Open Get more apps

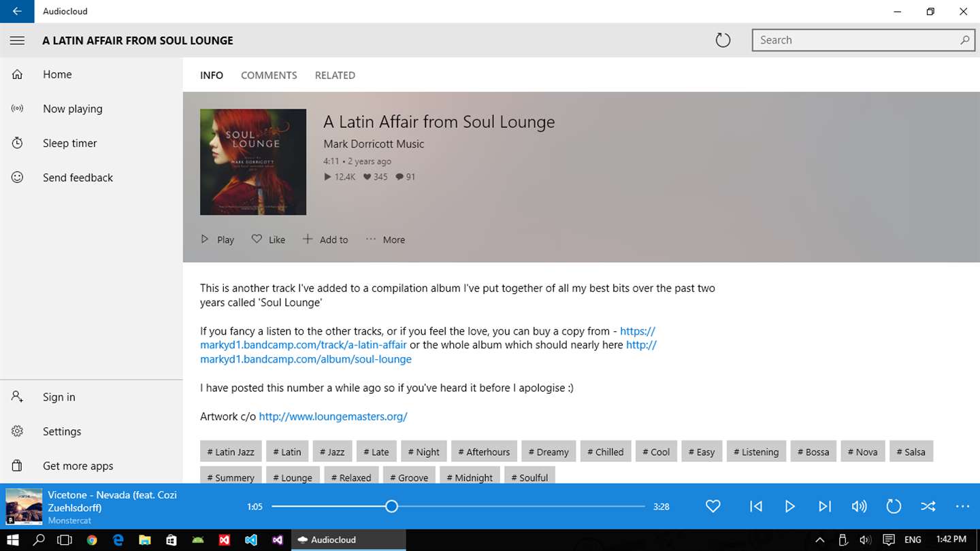point(91,466)
